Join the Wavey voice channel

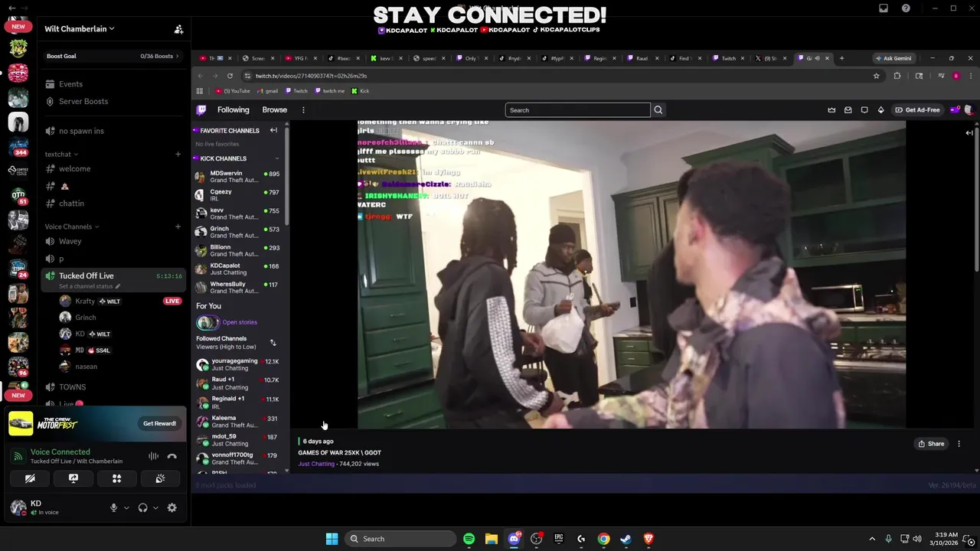[x=113, y=241]
